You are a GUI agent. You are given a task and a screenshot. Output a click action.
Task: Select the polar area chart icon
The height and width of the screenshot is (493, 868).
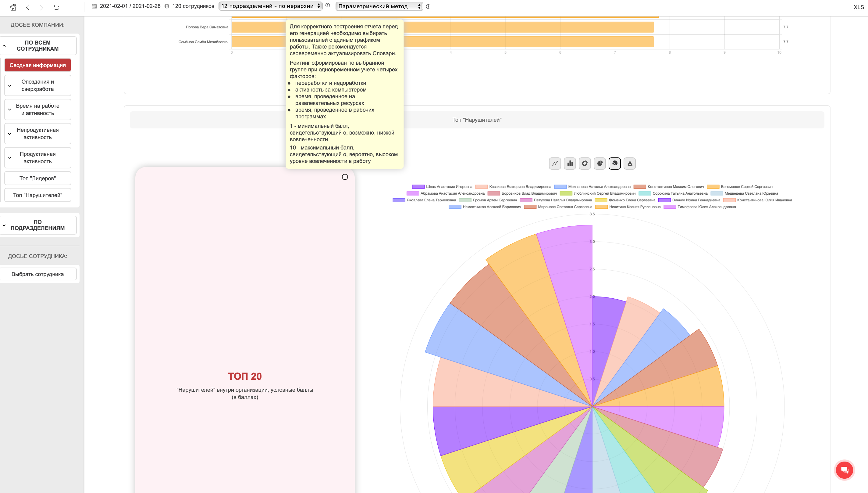(x=615, y=164)
